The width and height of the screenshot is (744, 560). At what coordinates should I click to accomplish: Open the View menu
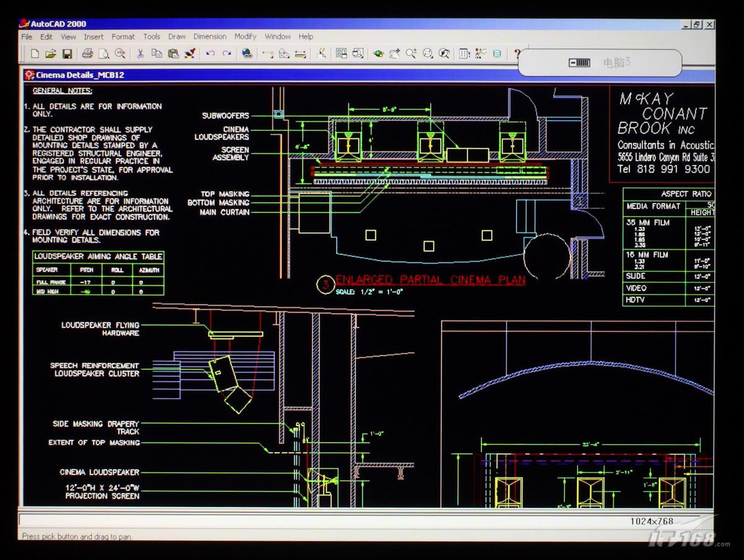tap(68, 37)
